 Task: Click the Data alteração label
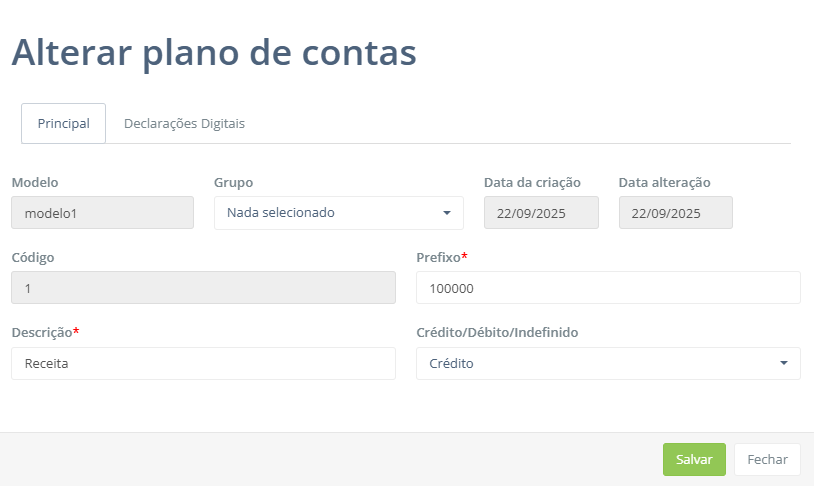(x=664, y=183)
